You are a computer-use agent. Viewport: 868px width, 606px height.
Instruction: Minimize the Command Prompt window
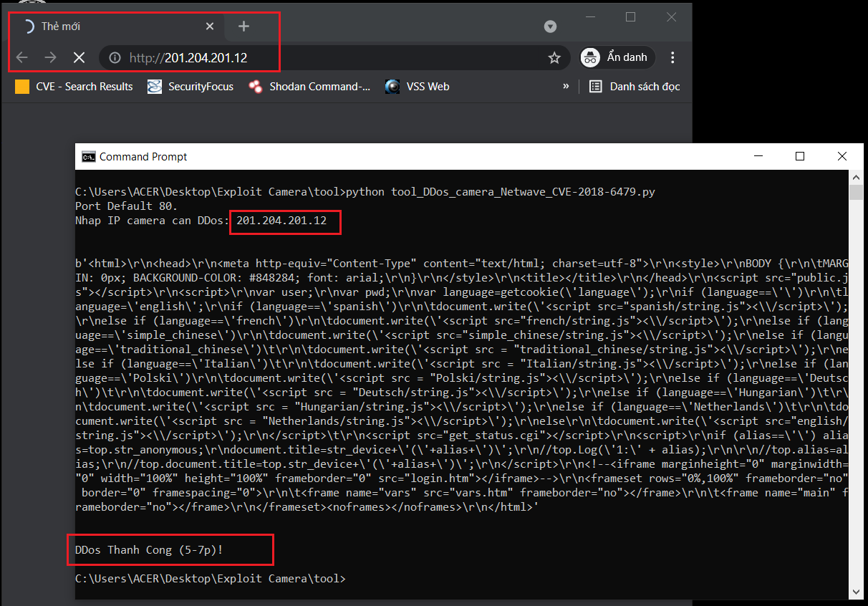coord(759,156)
